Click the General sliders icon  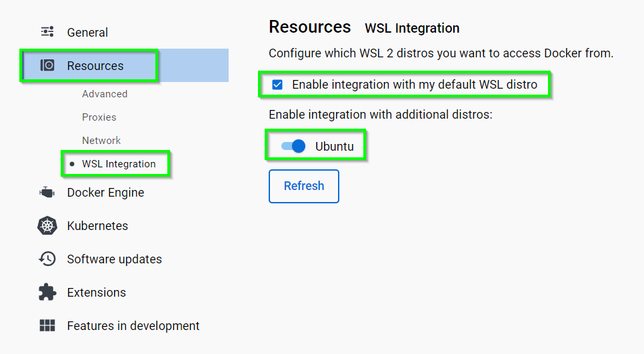pos(47,32)
